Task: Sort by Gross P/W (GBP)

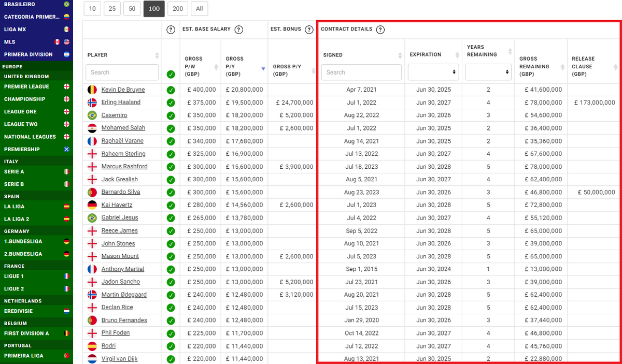Action: coord(216,67)
